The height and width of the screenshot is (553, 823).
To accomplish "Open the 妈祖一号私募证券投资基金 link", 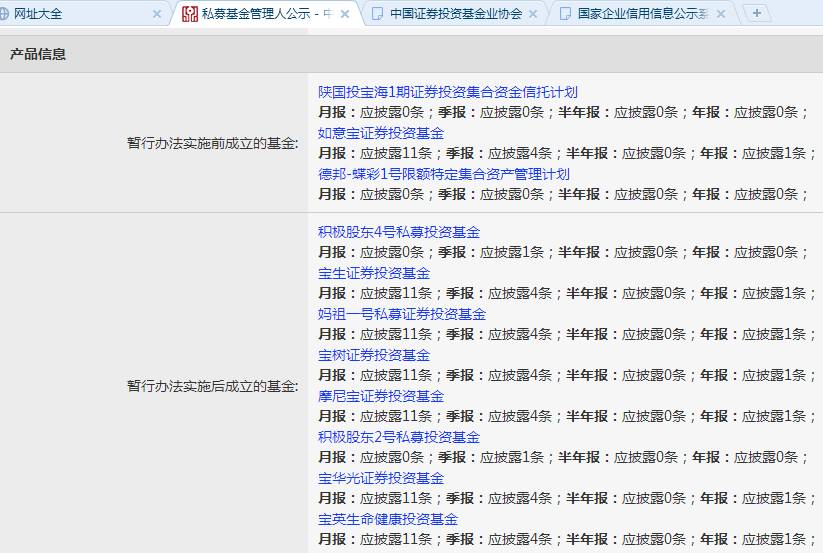I will click(402, 314).
